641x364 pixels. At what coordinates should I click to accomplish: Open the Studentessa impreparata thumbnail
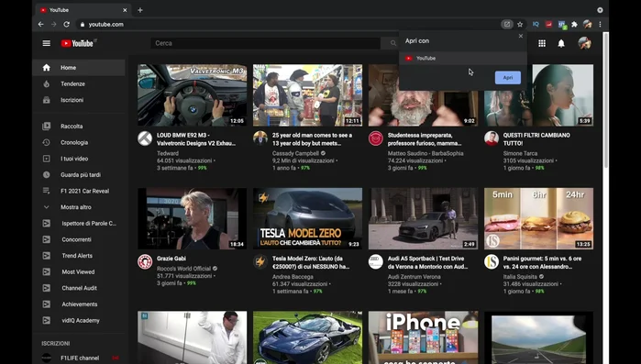coord(423,94)
